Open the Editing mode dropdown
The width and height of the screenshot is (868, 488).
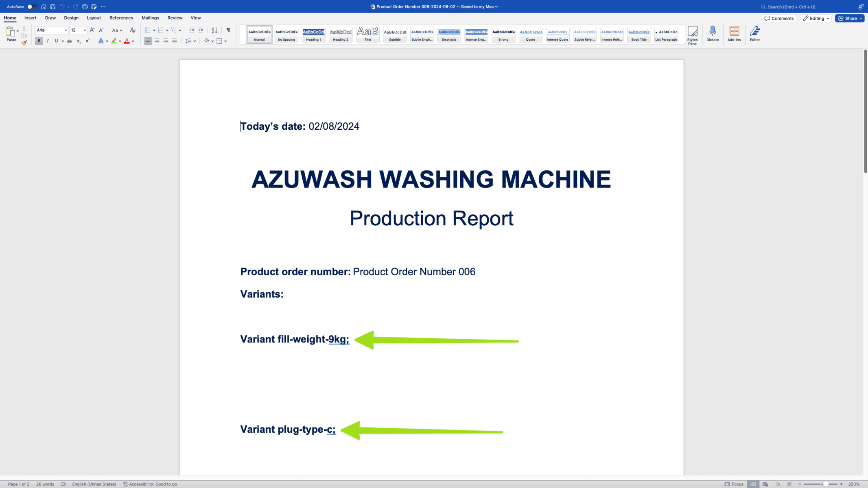click(816, 18)
